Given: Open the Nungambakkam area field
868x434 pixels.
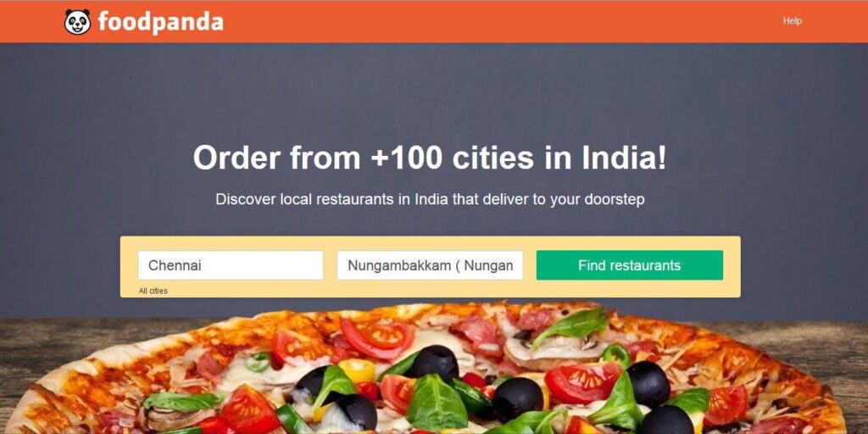Looking at the screenshot, I should click(x=430, y=265).
